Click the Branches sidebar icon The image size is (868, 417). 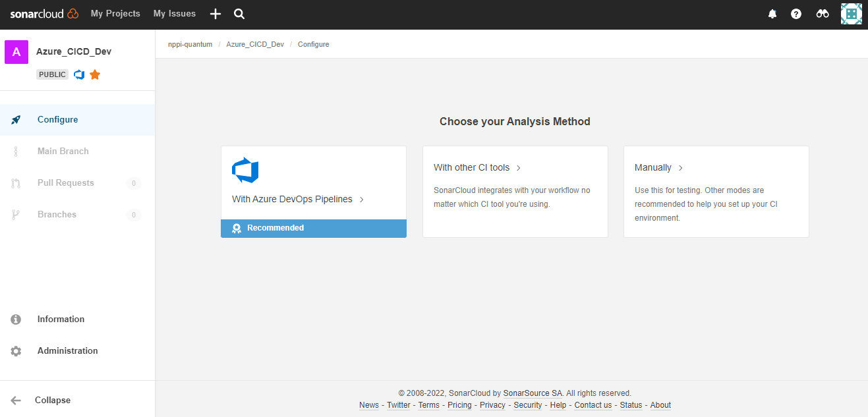pos(16,215)
